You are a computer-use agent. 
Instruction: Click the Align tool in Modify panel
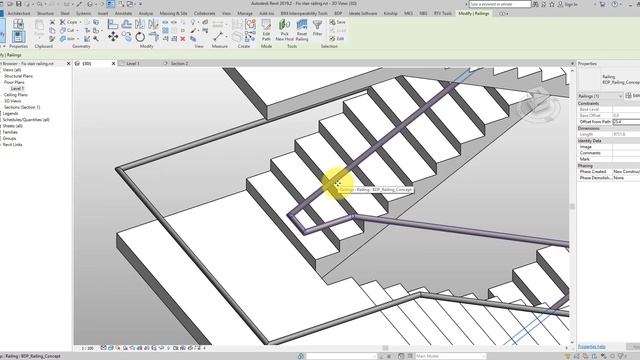(x=113, y=24)
